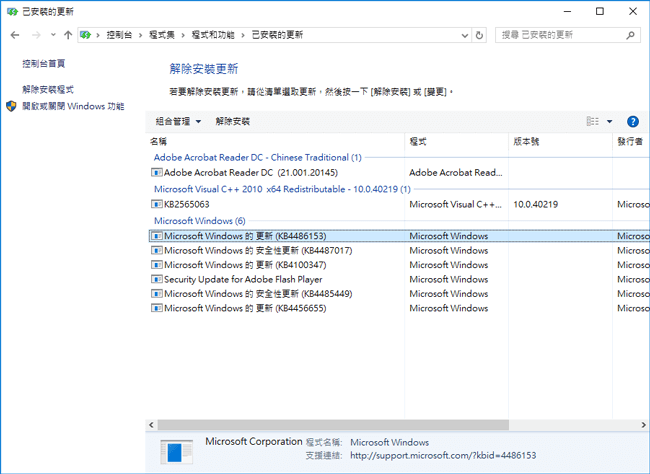Select security update KB4485449
The height and width of the screenshot is (474, 650).
[399, 294]
